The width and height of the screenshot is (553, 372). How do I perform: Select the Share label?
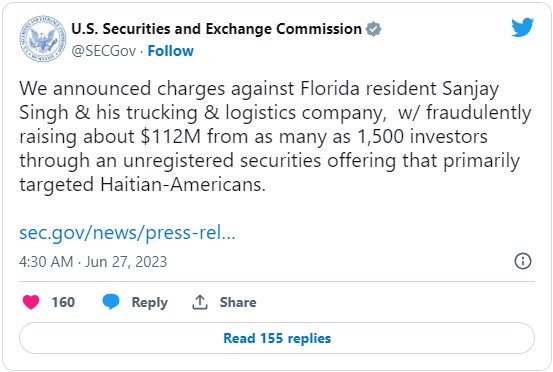click(x=238, y=302)
